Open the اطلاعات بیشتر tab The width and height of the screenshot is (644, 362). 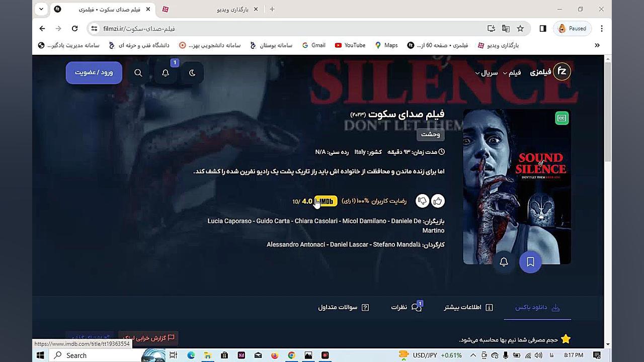[x=468, y=307]
